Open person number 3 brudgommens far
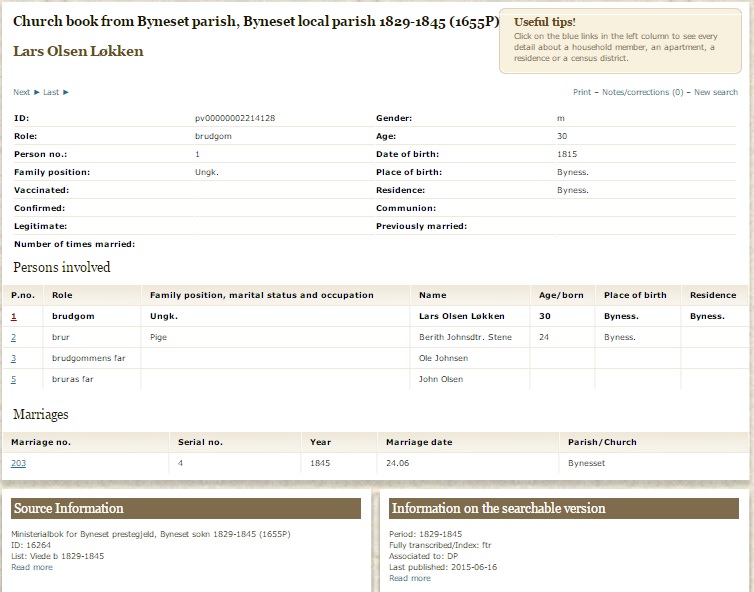The width and height of the screenshot is (754, 592). (x=13, y=358)
